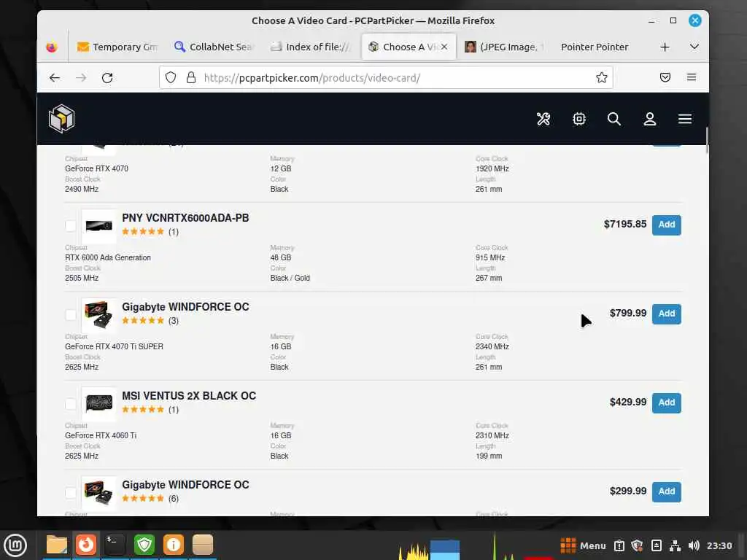Click the MSI VENTUS card thumbnail
Image resolution: width=747 pixels, height=560 pixels.
tap(98, 404)
